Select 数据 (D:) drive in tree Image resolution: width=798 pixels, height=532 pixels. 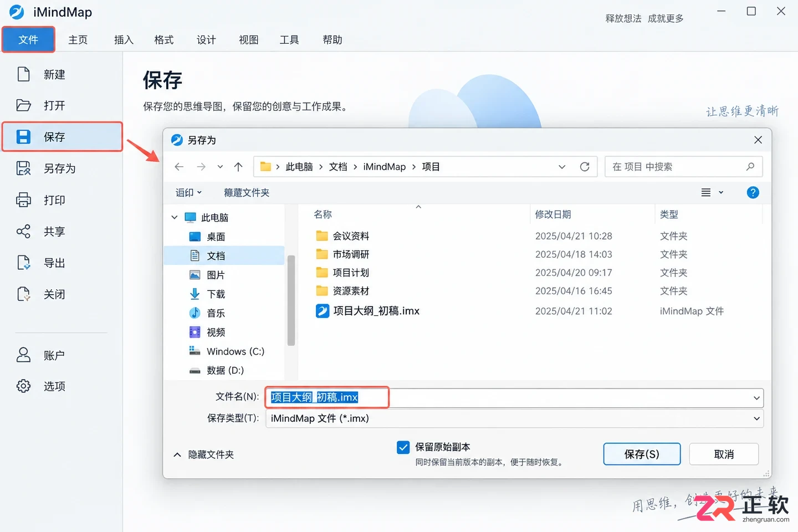click(x=224, y=370)
